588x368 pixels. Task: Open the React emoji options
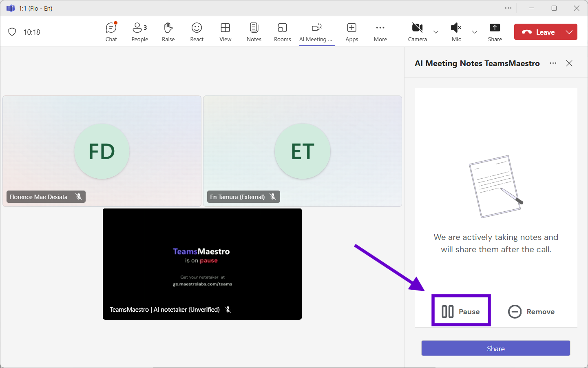(197, 32)
